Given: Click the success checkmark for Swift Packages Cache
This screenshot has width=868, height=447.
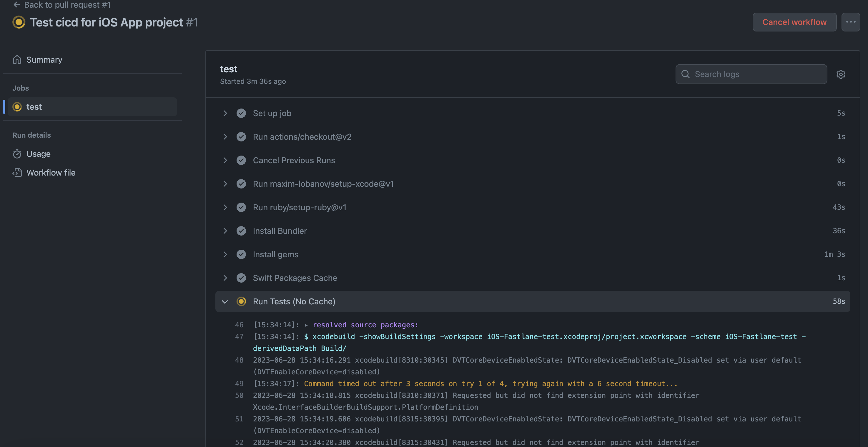Looking at the screenshot, I should click(241, 278).
